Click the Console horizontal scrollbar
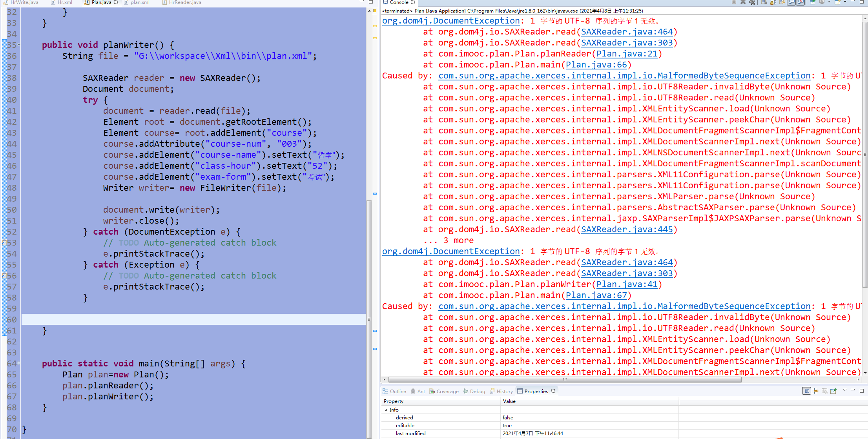 [x=565, y=379]
